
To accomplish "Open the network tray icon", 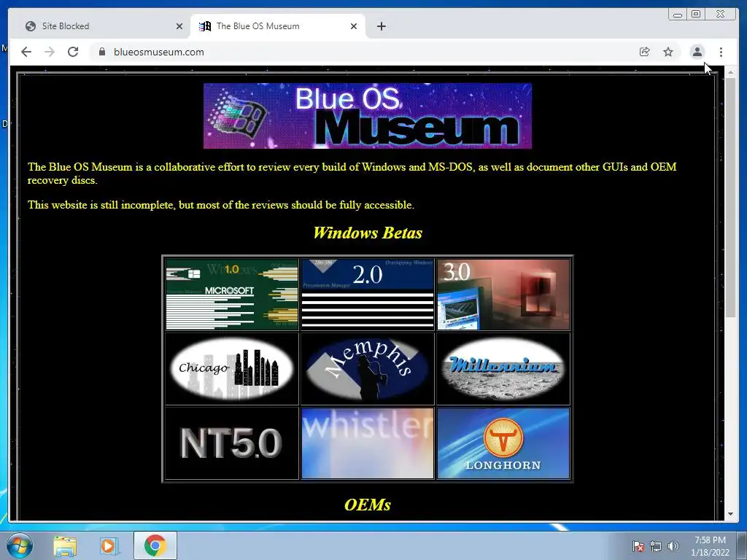I will [656, 546].
